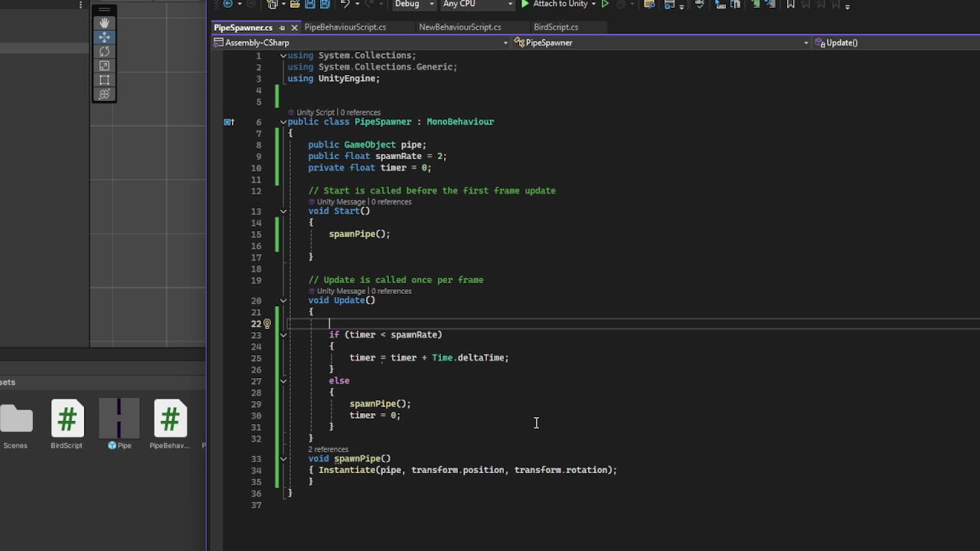Image resolution: width=980 pixels, height=551 pixels.
Task: Select the Rect tool in Unity
Action: 104,80
